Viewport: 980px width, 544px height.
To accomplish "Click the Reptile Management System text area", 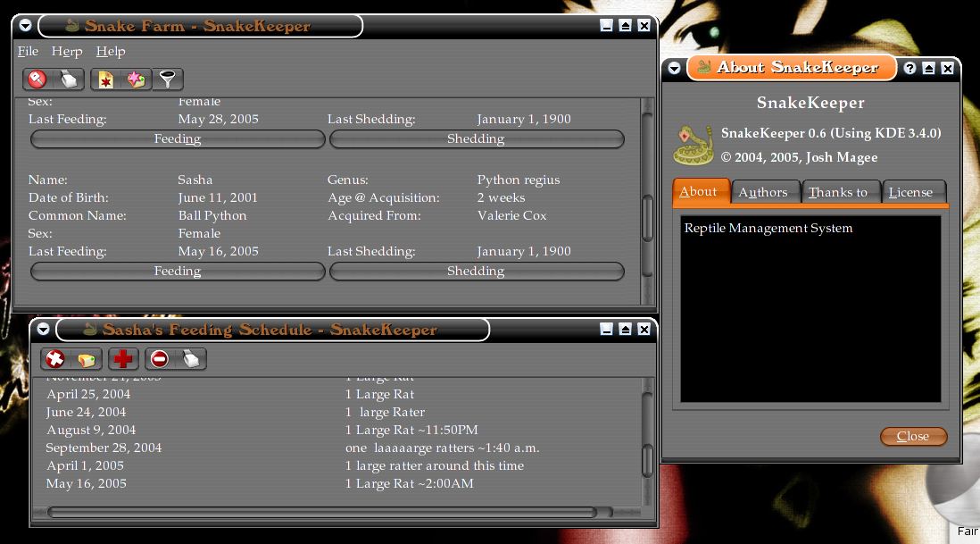I will click(x=810, y=309).
